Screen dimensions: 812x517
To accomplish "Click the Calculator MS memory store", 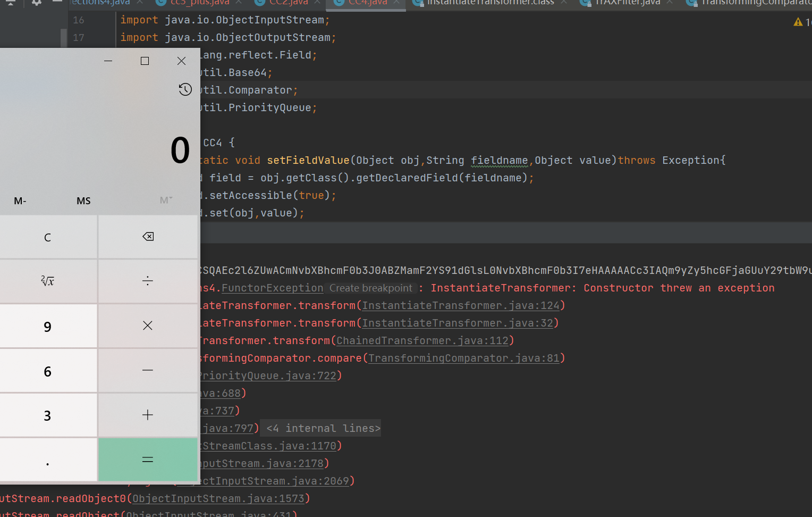I will (x=83, y=201).
